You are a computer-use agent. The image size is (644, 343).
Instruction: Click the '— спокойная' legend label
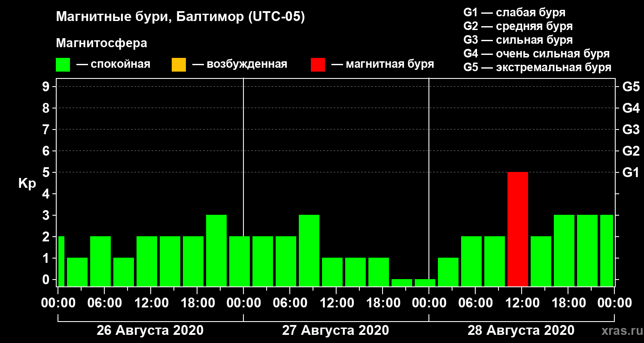point(113,65)
